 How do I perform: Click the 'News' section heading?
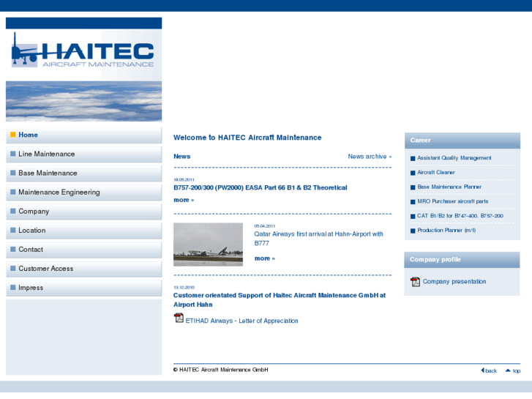coord(182,157)
